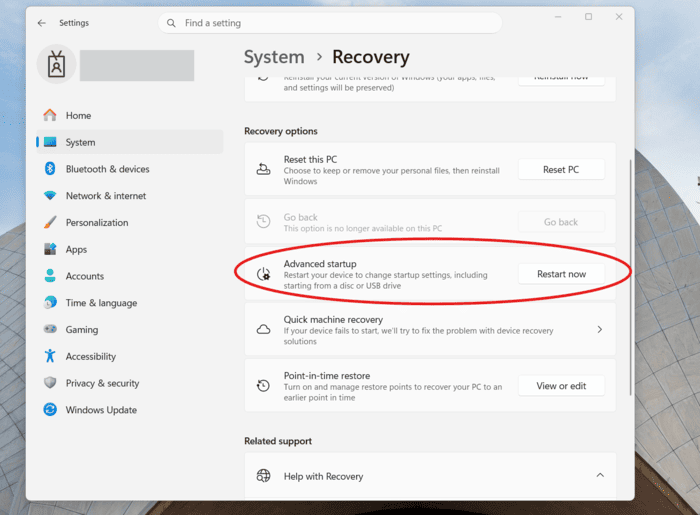Open Quick machine recovery chevron
The image size is (700, 515).
(600, 329)
